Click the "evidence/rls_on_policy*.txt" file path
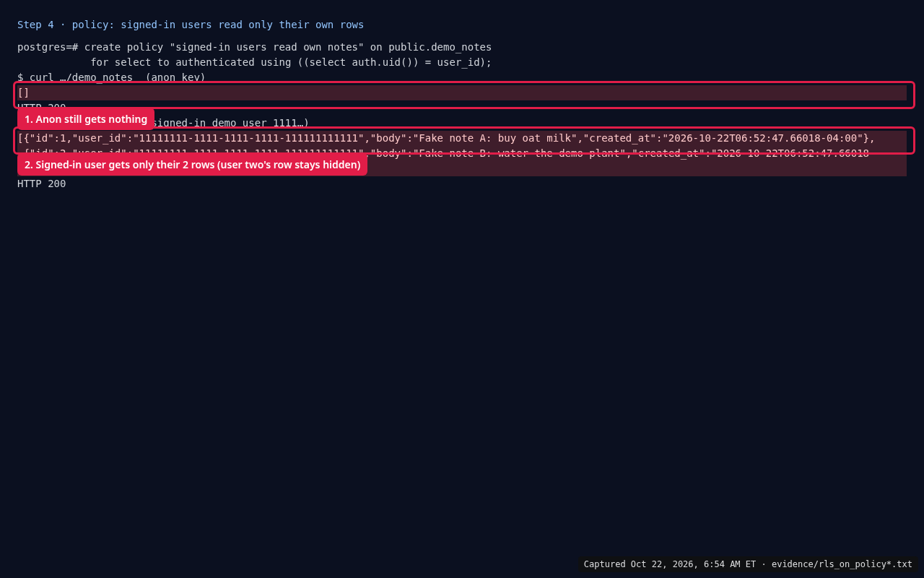 pos(842,564)
